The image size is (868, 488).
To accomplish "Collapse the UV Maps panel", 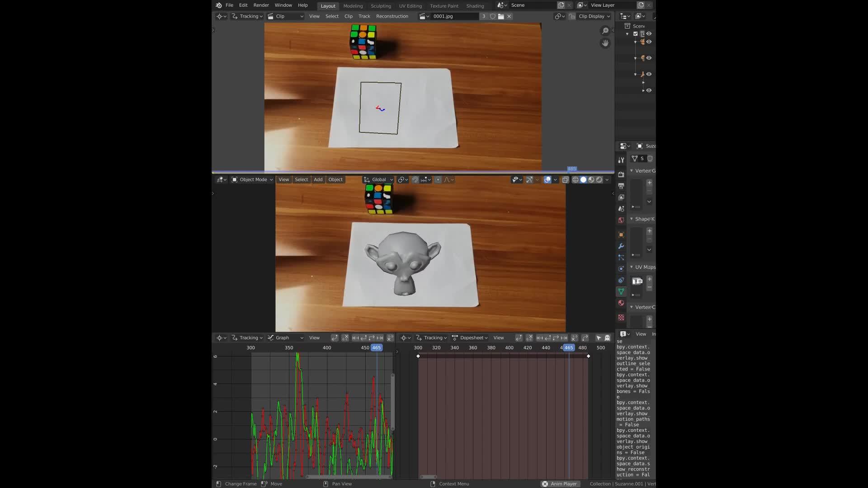I will 632,267.
